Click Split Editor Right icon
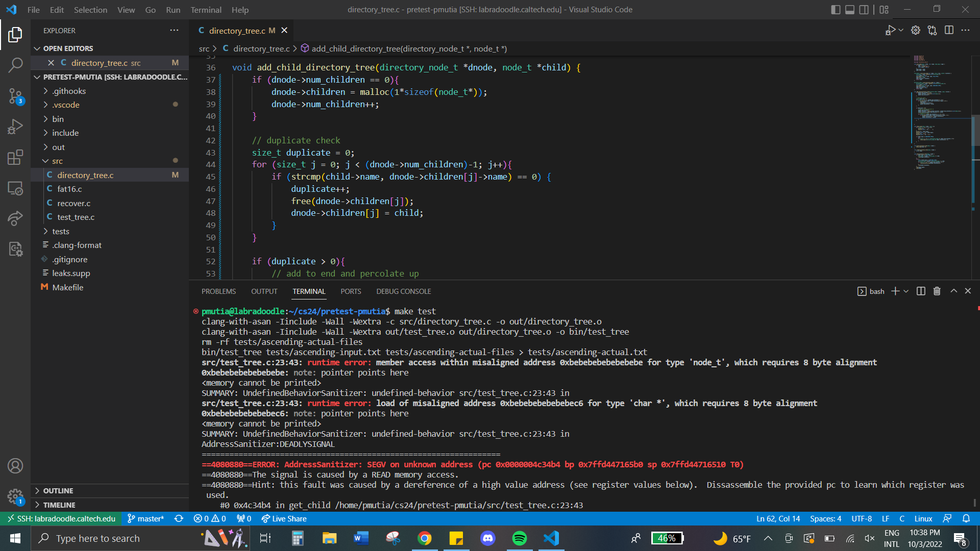 (x=949, y=30)
